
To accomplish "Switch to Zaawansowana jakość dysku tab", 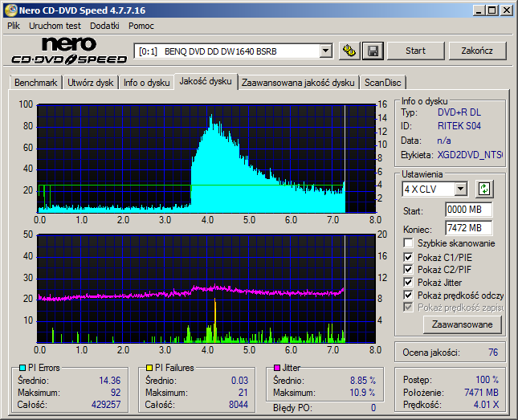I will (298, 83).
